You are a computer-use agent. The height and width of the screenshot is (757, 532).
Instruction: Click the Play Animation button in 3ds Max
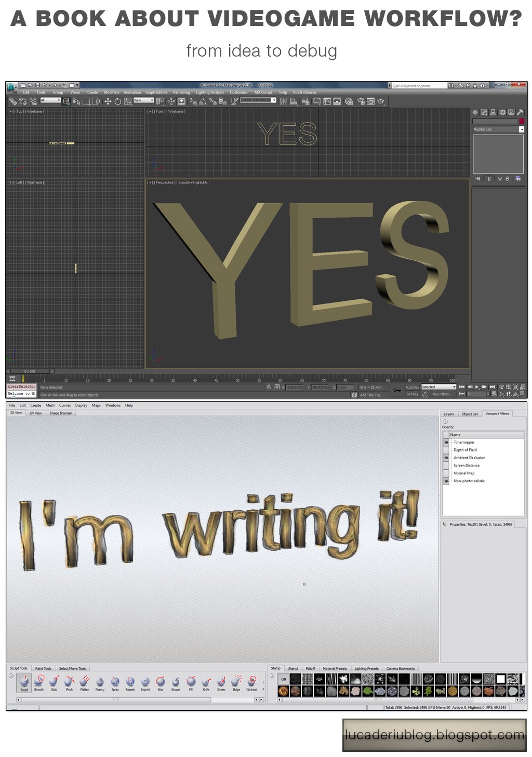tap(477, 387)
